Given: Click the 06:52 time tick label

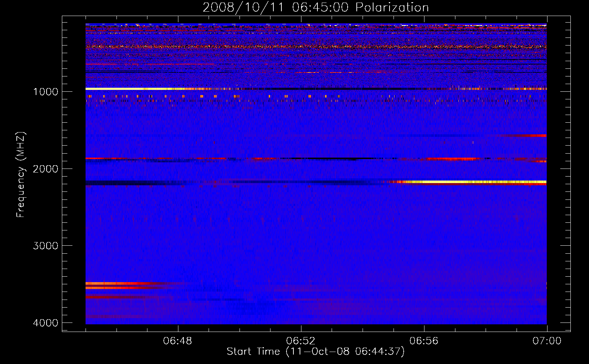Looking at the screenshot, I should [301, 341].
